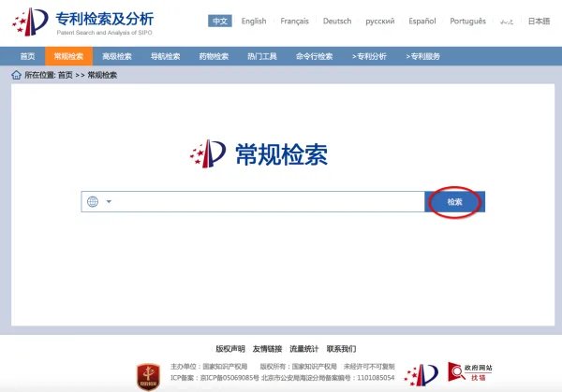
Task: Click the search keyword input field
Action: pos(253,201)
